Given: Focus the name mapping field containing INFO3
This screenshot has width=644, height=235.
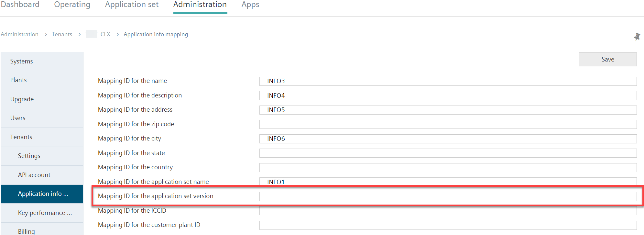Looking at the screenshot, I should click(x=448, y=81).
